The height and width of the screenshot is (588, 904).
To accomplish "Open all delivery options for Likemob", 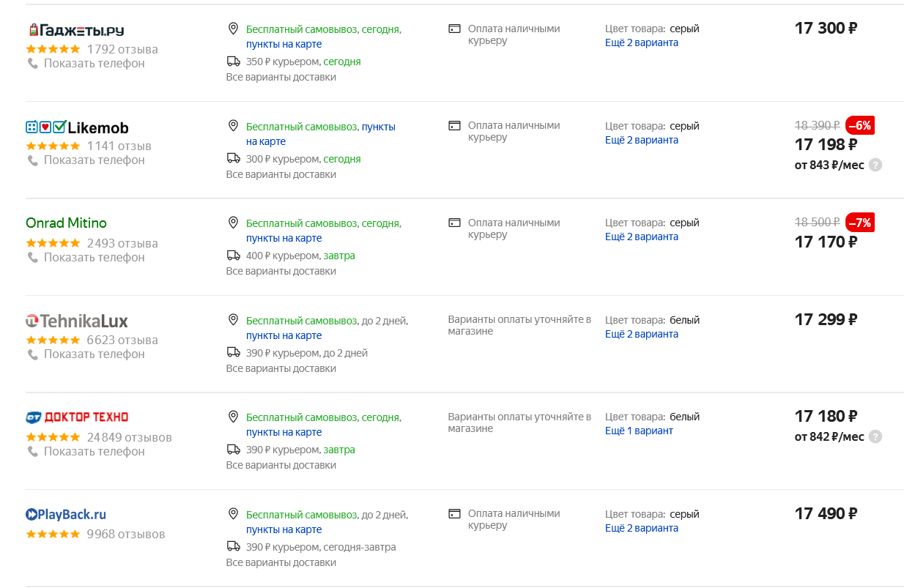I will [x=281, y=174].
